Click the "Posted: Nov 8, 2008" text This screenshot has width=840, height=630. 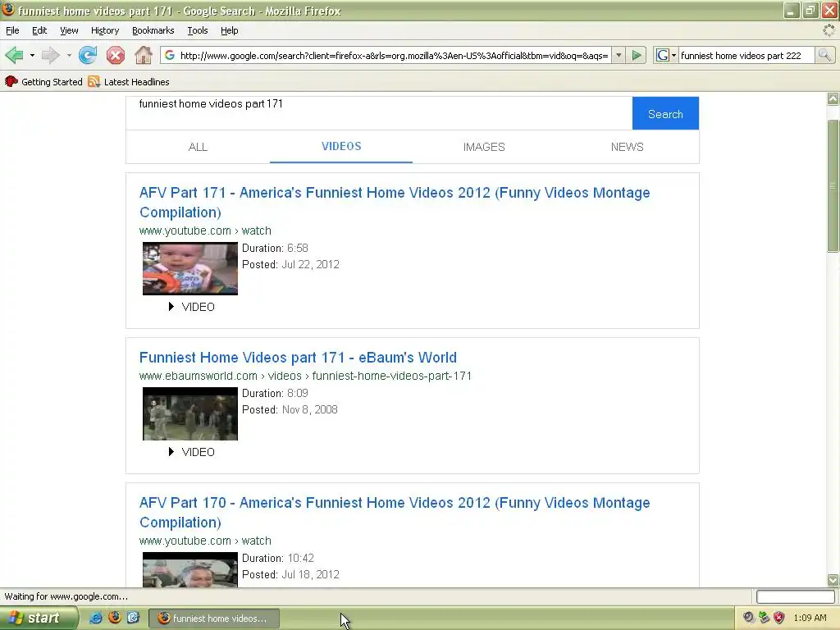(290, 410)
